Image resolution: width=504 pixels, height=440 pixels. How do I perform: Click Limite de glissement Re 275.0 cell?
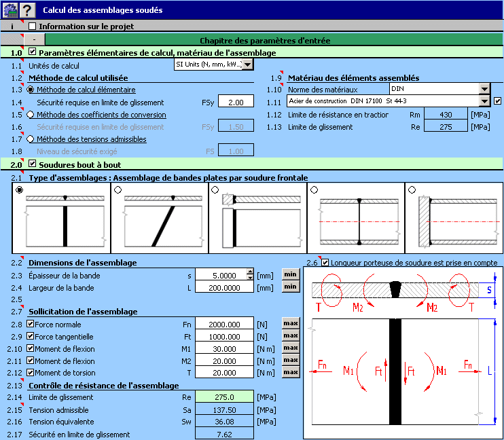(x=224, y=397)
